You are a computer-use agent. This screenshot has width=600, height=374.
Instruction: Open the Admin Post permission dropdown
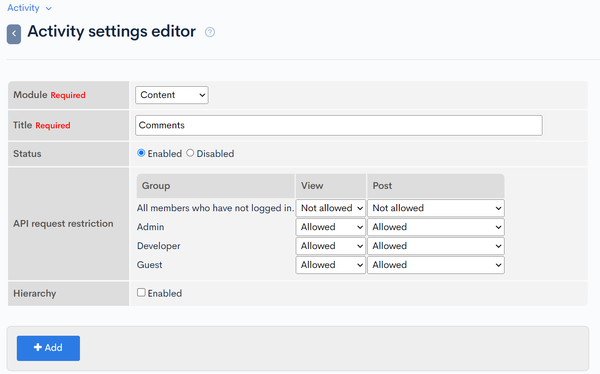tap(436, 227)
